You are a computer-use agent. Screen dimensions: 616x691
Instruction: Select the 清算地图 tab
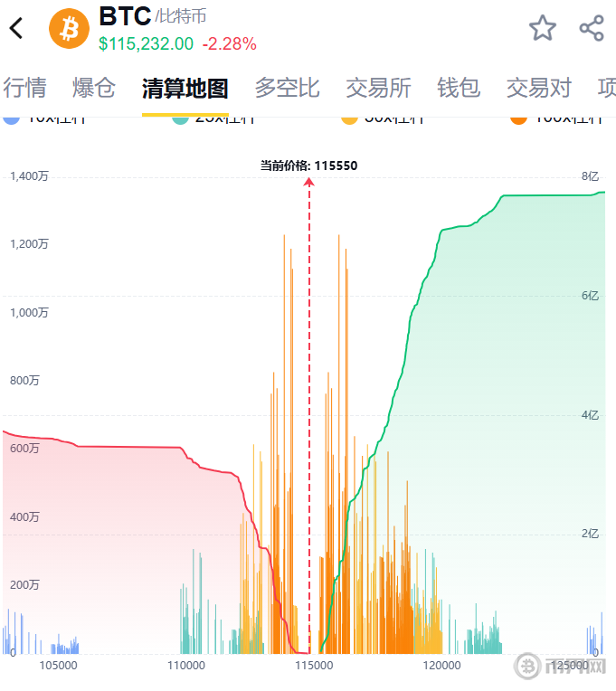click(x=185, y=88)
